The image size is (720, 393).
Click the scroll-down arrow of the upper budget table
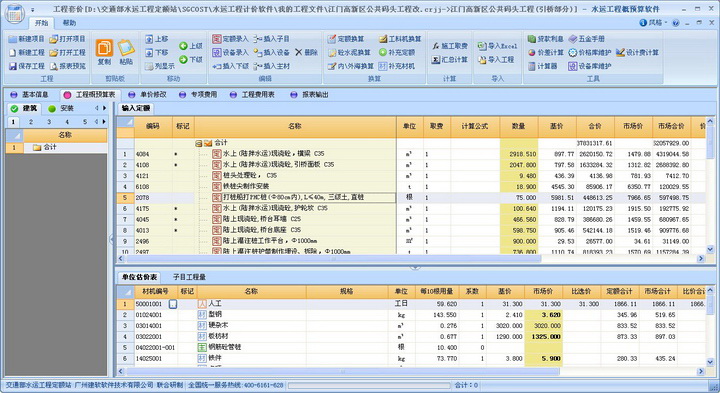(x=710, y=249)
